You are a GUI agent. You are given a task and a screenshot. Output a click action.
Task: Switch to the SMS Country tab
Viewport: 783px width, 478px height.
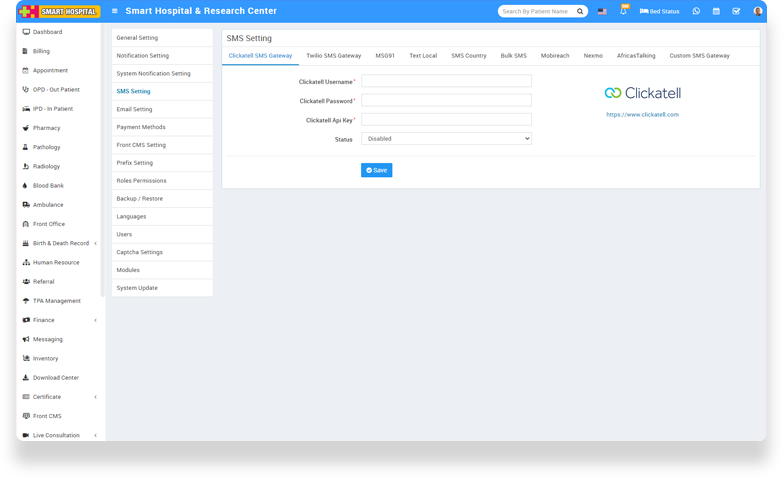[x=469, y=56]
